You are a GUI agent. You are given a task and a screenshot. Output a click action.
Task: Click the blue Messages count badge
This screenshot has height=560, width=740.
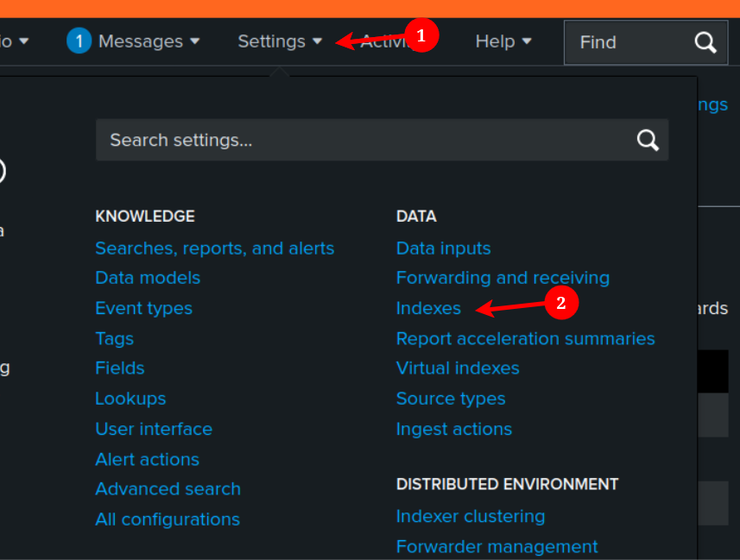pos(79,41)
